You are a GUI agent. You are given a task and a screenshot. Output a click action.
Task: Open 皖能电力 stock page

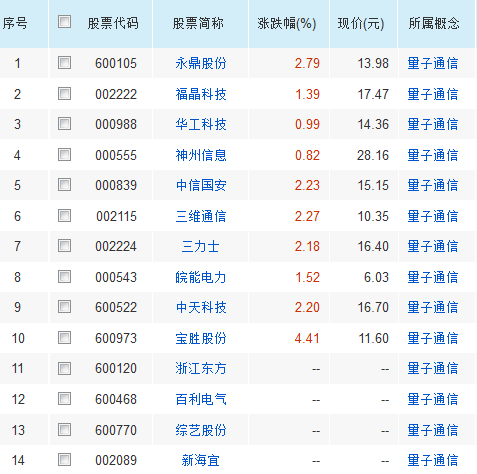[x=201, y=277]
